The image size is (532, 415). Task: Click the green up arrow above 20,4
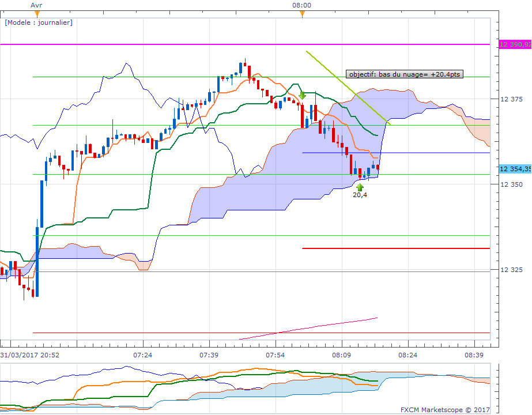(360, 187)
